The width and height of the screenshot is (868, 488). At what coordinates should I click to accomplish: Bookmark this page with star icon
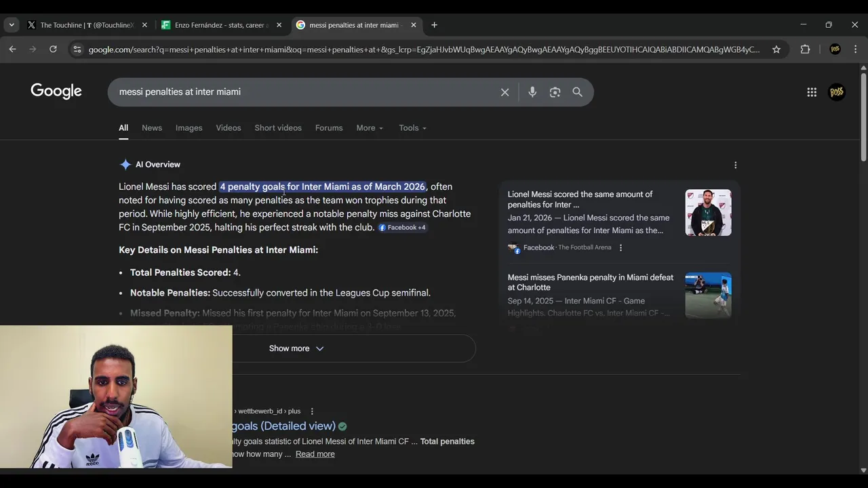(x=776, y=49)
